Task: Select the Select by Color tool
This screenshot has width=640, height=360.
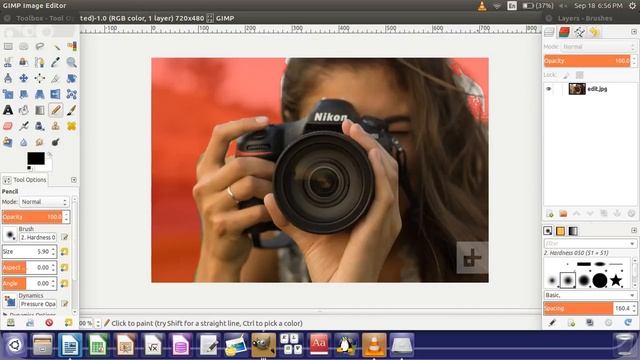Action: pyautogui.click(x=72, y=47)
